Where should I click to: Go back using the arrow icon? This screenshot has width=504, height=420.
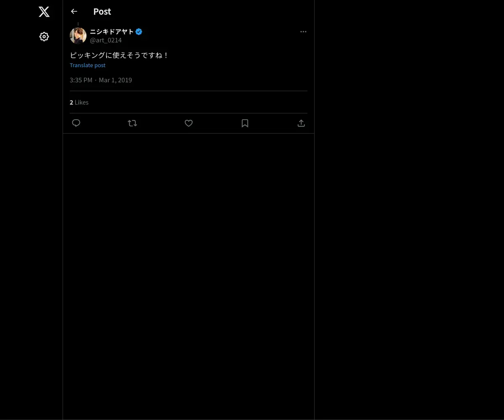point(74,11)
